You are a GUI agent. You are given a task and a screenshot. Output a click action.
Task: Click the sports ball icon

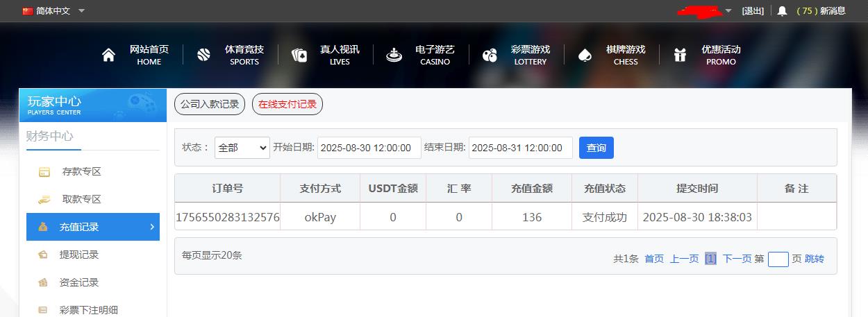point(203,55)
